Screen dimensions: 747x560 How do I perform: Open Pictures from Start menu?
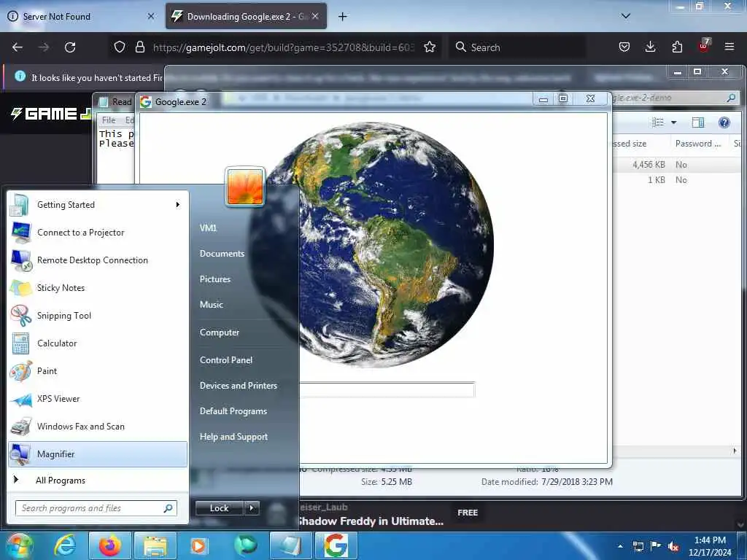215,279
